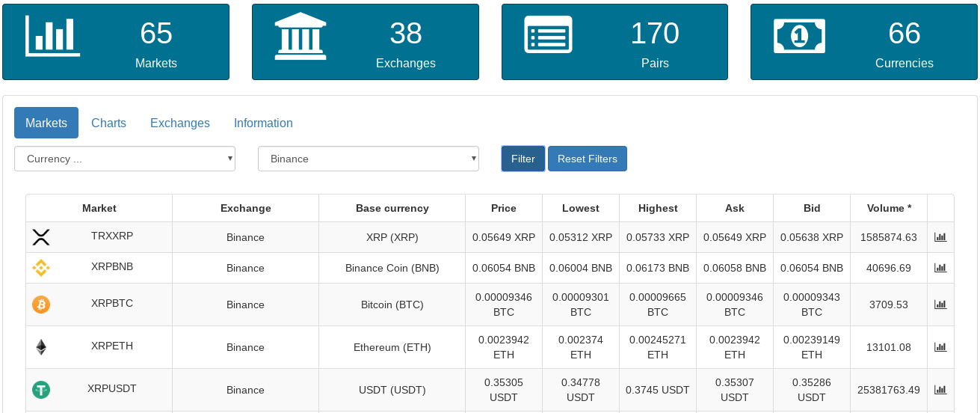980x413 pixels.
Task: Click the Price column header
Action: [x=504, y=208]
